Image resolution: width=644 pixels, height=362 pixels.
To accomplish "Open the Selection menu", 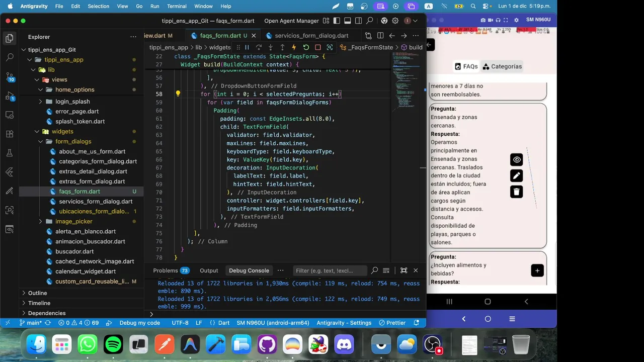I will coord(99,6).
